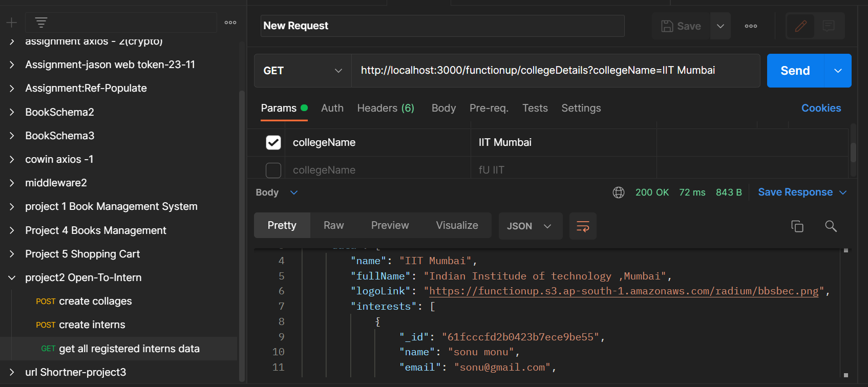Open the GET method dropdown

point(303,71)
